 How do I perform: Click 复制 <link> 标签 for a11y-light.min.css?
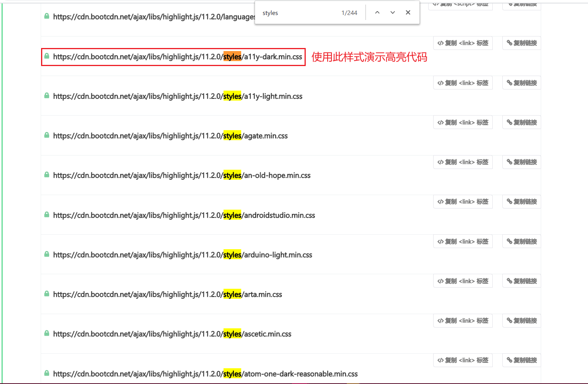click(x=463, y=83)
